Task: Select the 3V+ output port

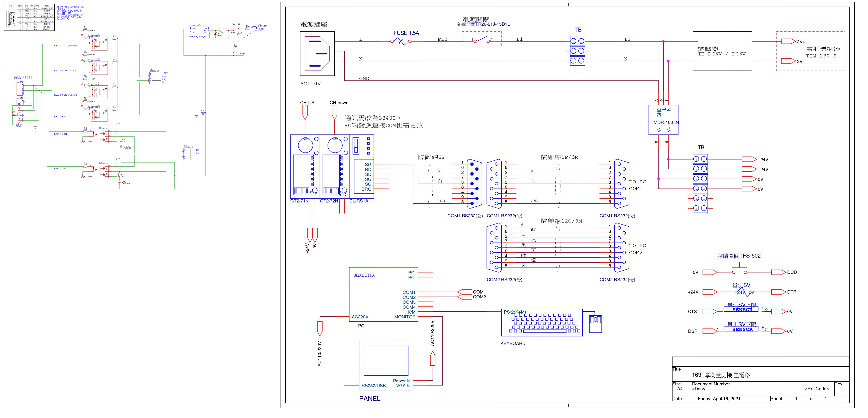Action: (789, 41)
